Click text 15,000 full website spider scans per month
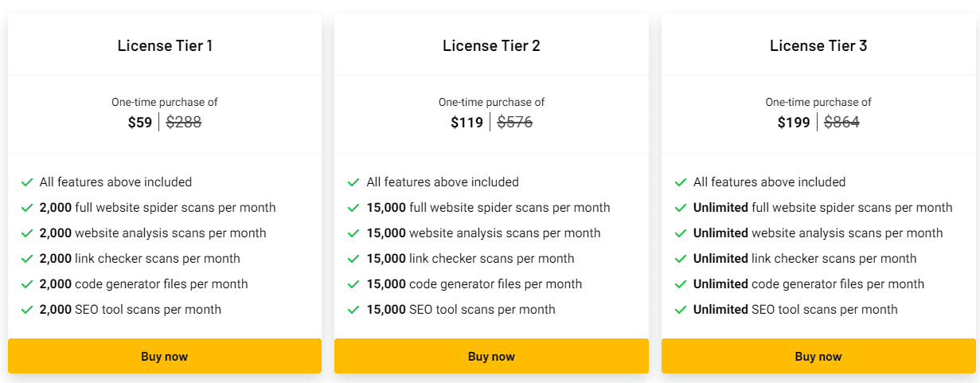980x383 pixels. pyautogui.click(x=489, y=208)
